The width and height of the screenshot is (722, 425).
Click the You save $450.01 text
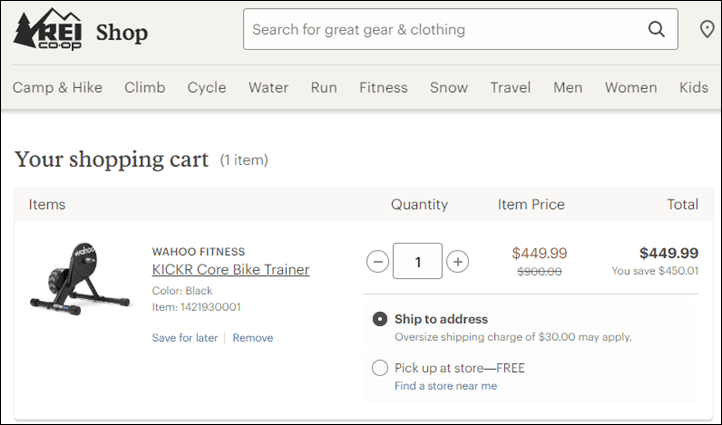point(655,271)
